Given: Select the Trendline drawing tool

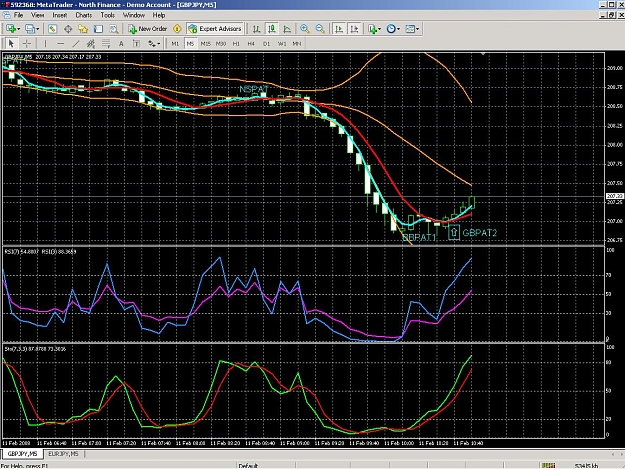Looking at the screenshot, I should coord(75,43).
